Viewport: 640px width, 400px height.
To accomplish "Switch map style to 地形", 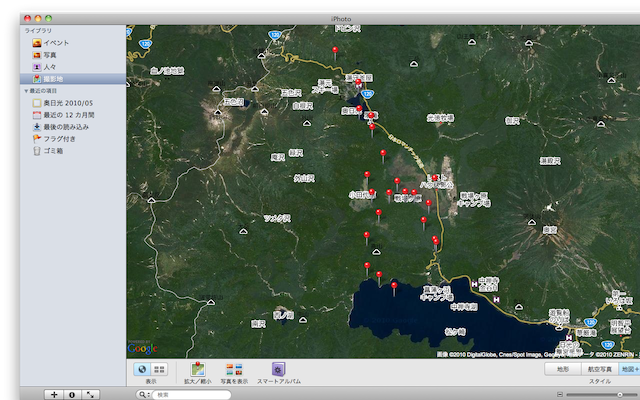I will click(x=563, y=369).
